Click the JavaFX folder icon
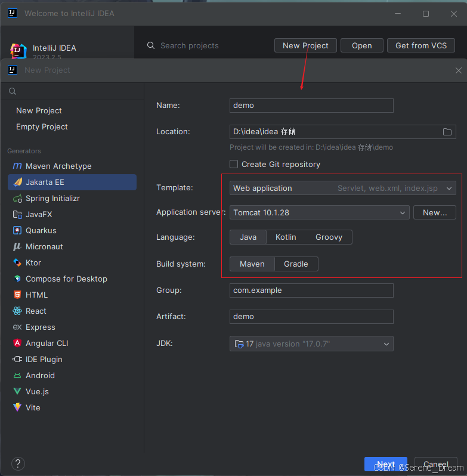Screen dimensions: 467x476 pos(17,214)
